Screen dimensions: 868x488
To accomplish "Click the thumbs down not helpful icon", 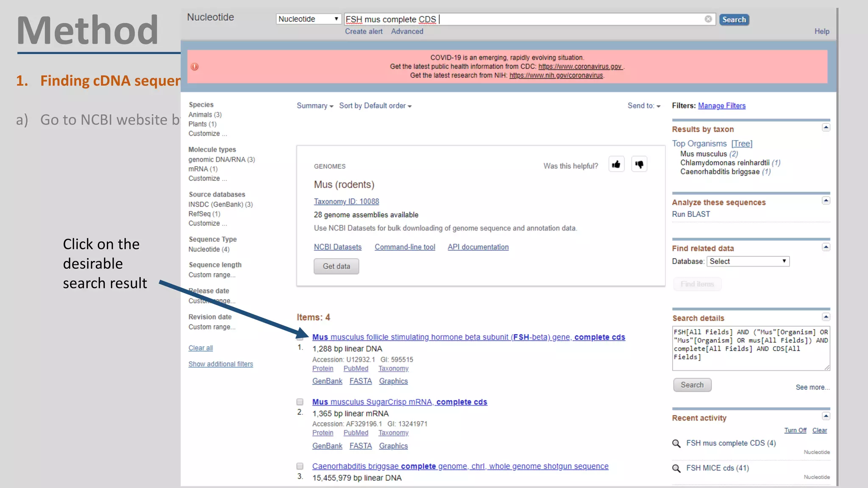I will click(x=639, y=164).
